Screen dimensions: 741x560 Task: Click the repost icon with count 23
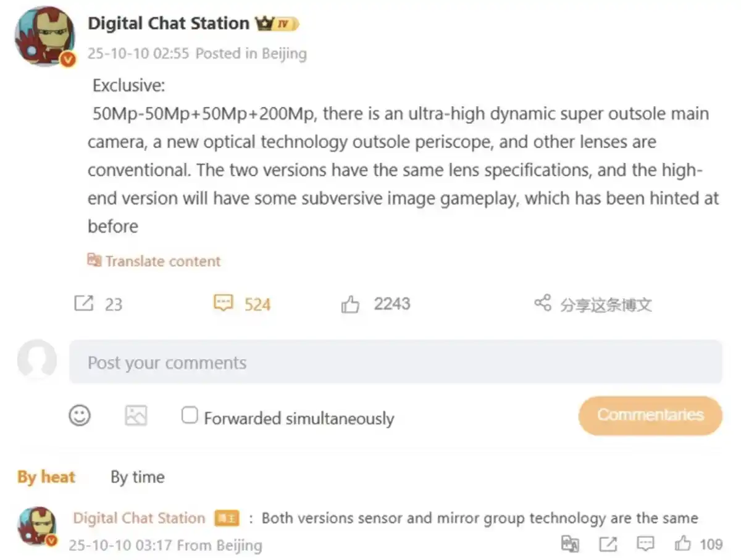[83, 304]
